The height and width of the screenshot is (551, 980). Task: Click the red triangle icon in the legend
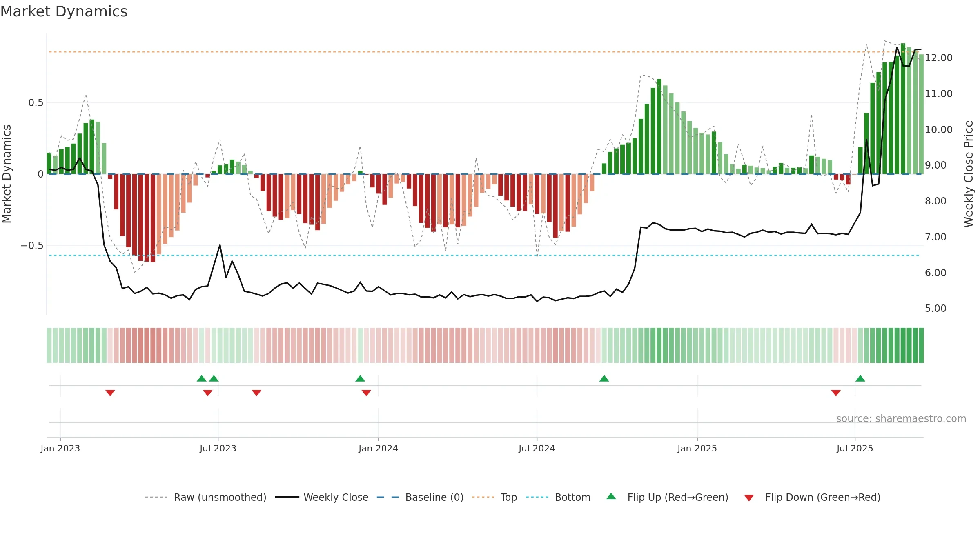[x=749, y=498]
